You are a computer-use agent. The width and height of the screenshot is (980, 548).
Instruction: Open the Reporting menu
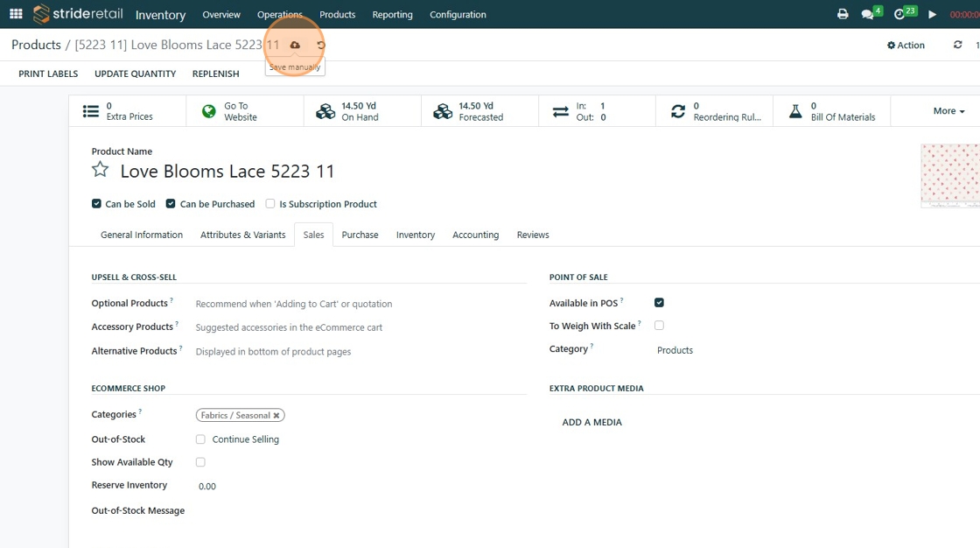393,14
